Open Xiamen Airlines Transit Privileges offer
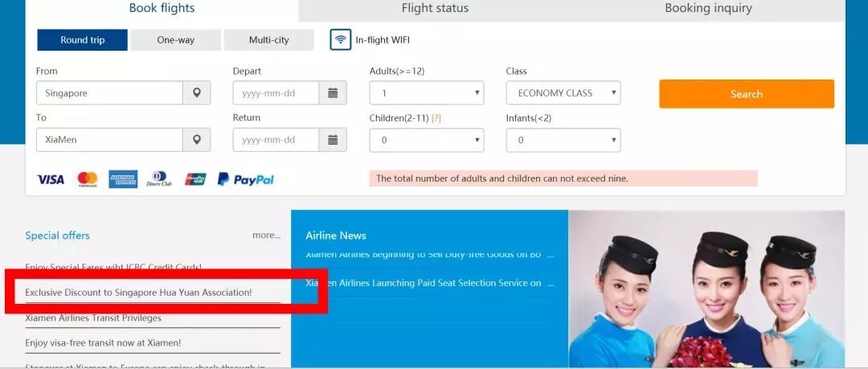 93,318
